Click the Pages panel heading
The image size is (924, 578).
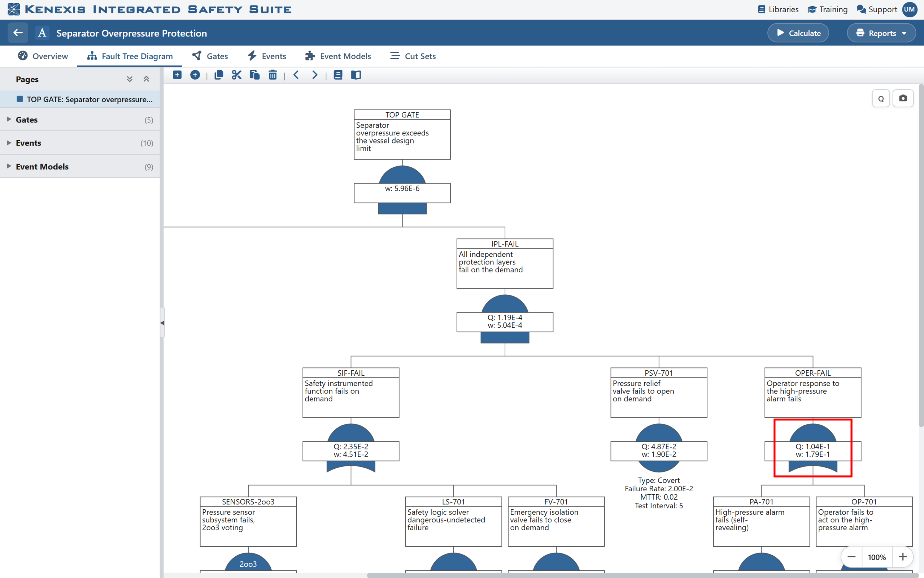tap(27, 79)
